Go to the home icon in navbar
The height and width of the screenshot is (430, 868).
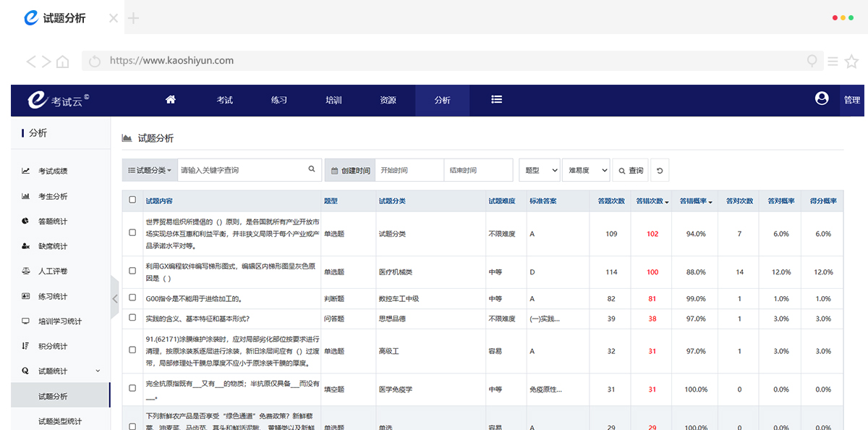[x=171, y=100]
